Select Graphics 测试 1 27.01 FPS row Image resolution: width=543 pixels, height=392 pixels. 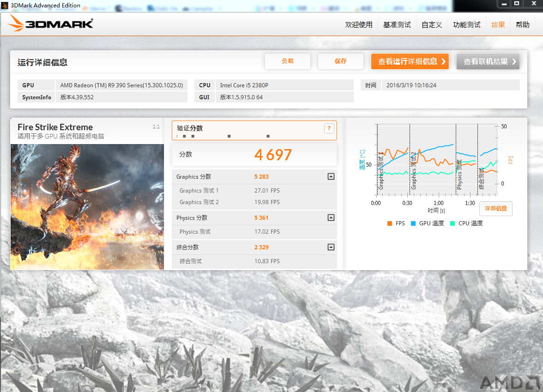[254, 190]
